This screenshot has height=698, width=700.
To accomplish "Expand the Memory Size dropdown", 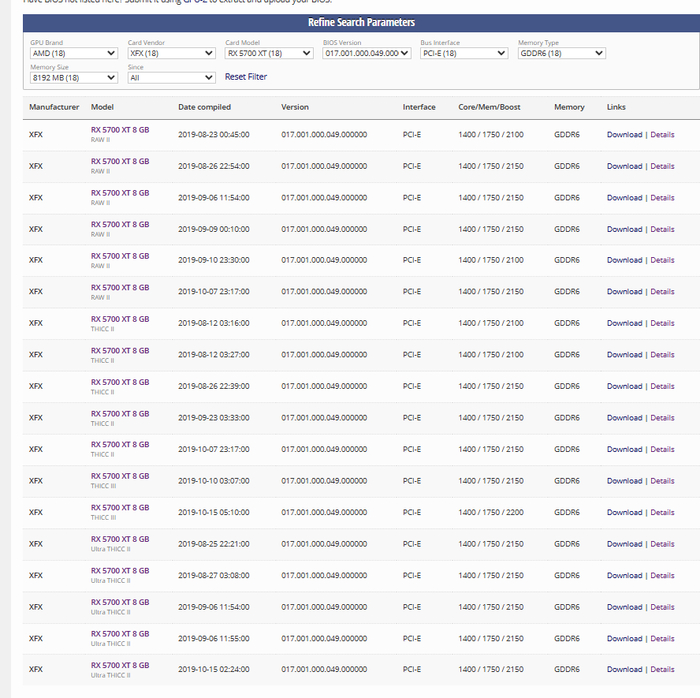I will (x=74, y=77).
